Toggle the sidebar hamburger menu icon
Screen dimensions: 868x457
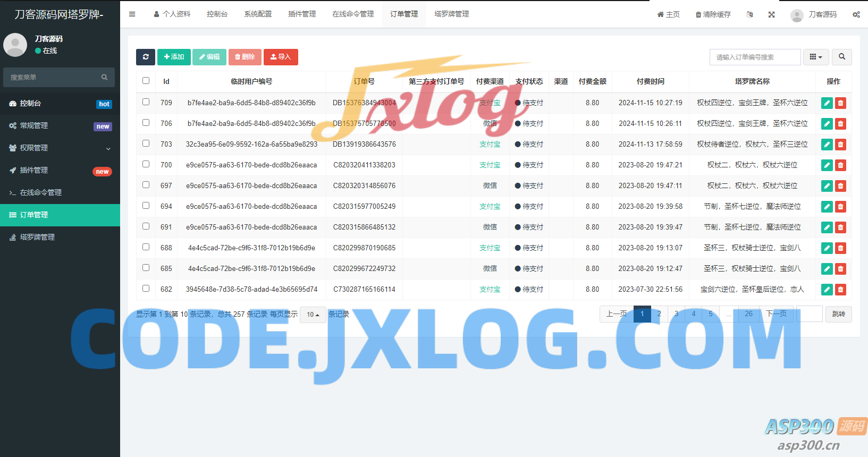132,14
